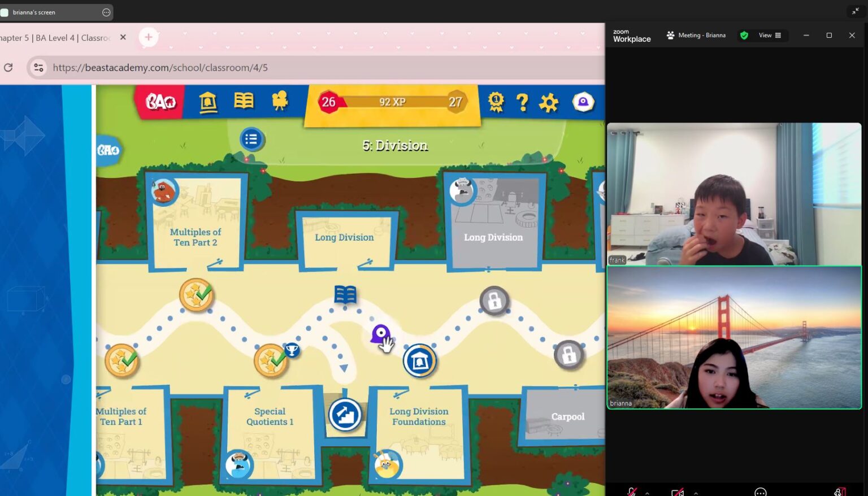Open the purple player avatar profile icon
The height and width of the screenshot is (496, 868).
click(x=583, y=102)
